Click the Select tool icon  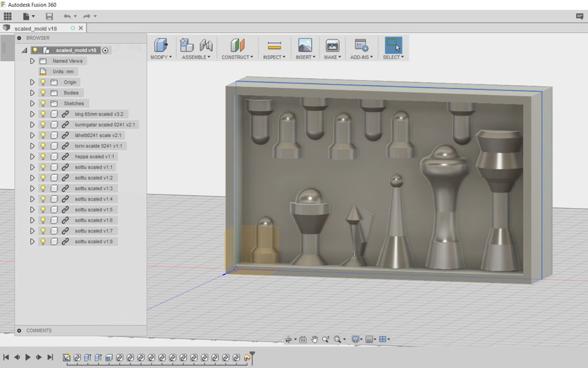(x=393, y=45)
